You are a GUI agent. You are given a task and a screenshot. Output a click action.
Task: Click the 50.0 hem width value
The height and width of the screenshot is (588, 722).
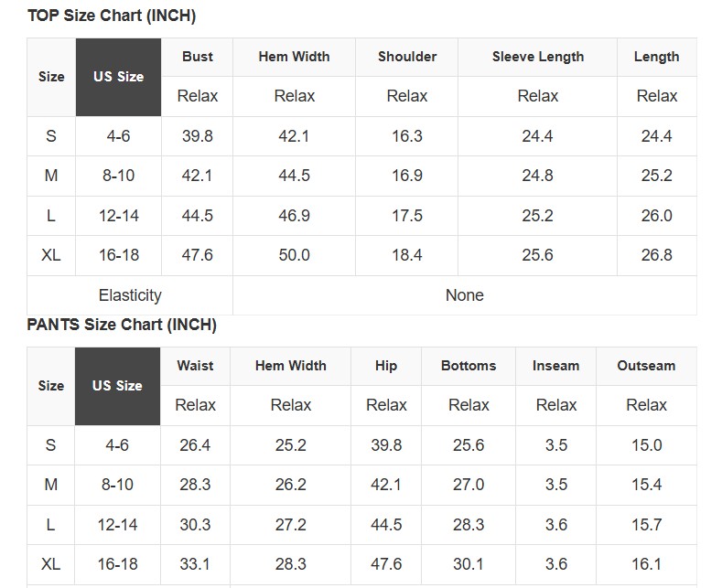295,255
